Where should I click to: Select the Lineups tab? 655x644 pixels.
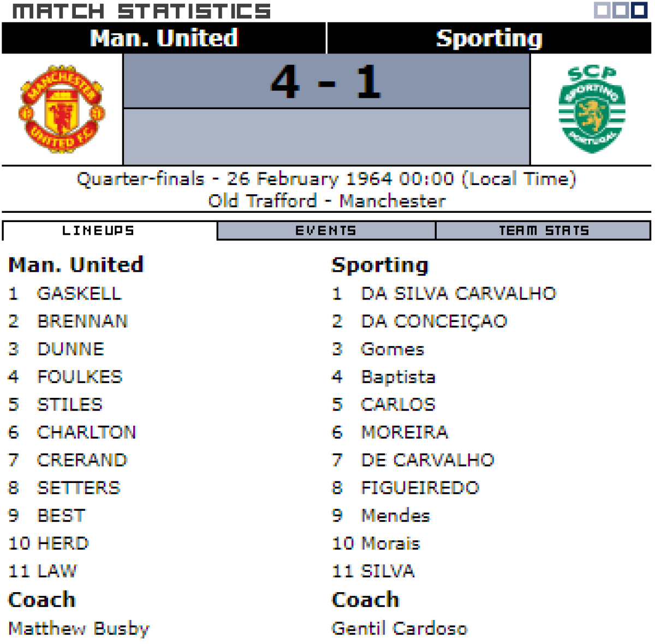(x=98, y=231)
